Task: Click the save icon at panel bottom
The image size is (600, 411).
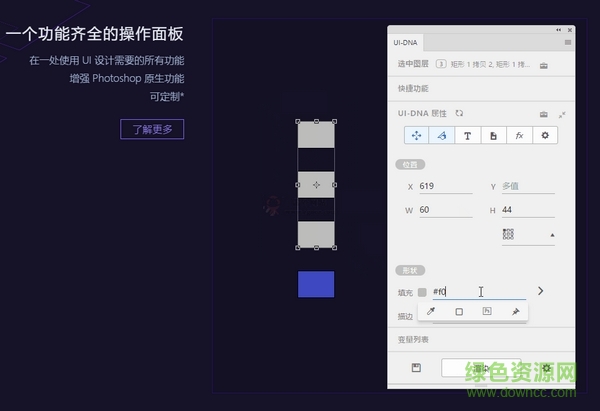Action: [416, 368]
